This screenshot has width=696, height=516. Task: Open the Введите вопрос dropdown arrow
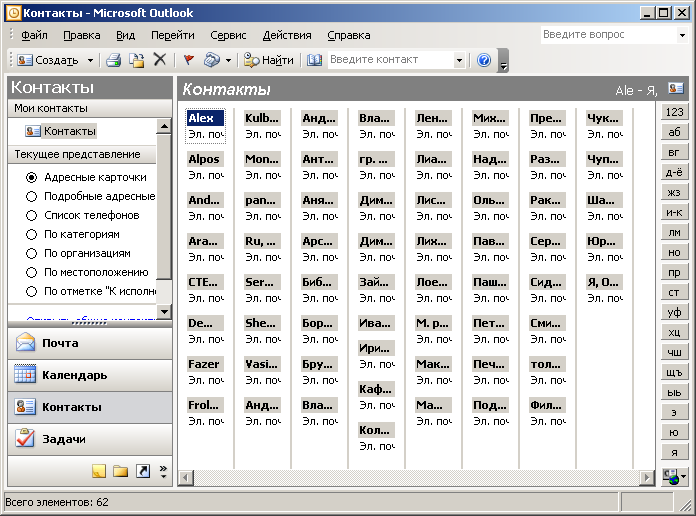(682, 35)
